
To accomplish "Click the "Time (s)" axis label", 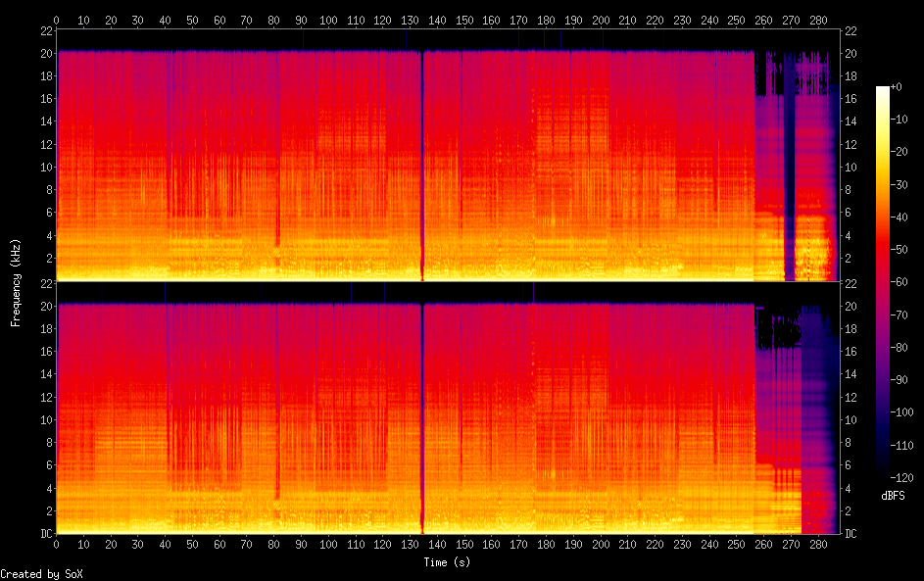I will [x=448, y=562].
